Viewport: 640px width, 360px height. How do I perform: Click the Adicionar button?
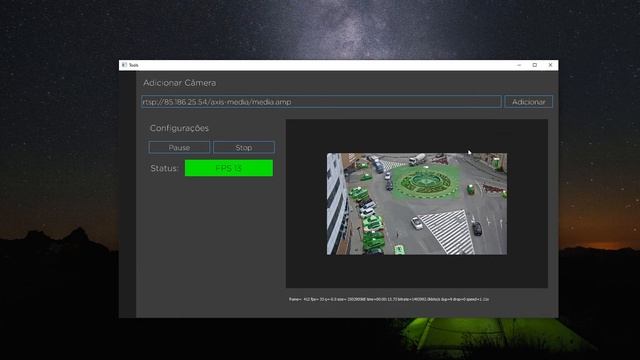click(x=529, y=102)
